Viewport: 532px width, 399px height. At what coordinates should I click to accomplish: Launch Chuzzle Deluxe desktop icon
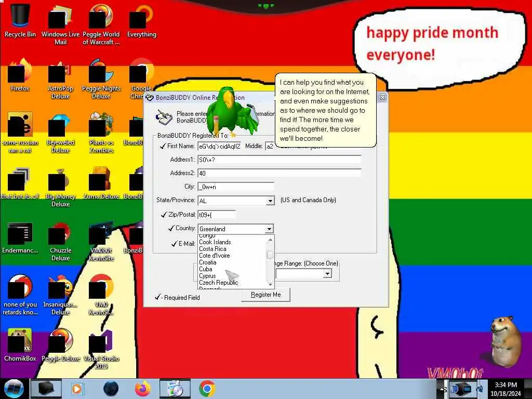[60, 241]
